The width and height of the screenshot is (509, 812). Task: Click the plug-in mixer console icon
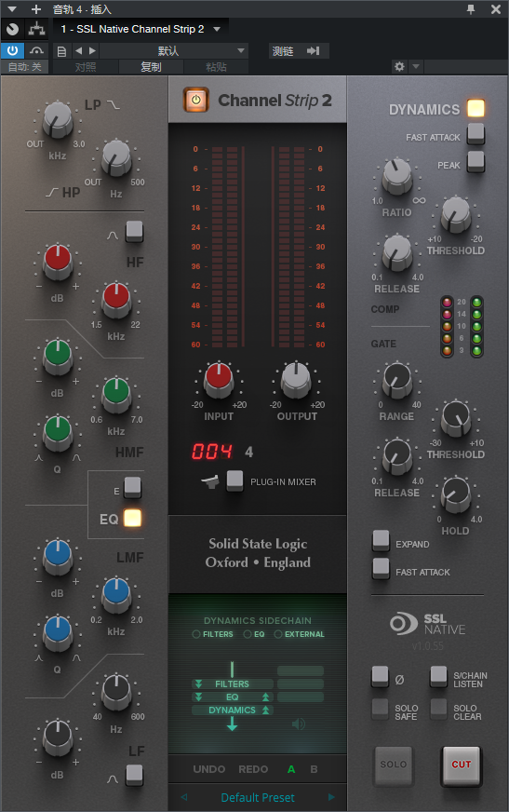(210, 482)
